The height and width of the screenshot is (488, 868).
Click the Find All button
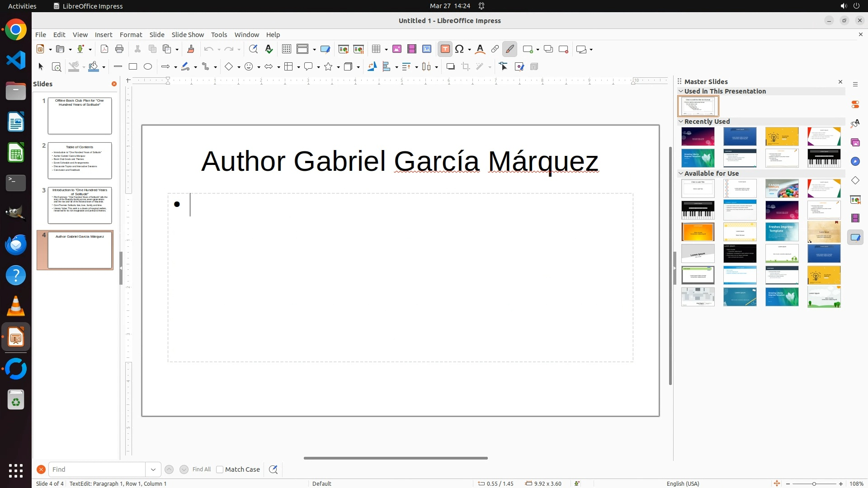coord(202,469)
